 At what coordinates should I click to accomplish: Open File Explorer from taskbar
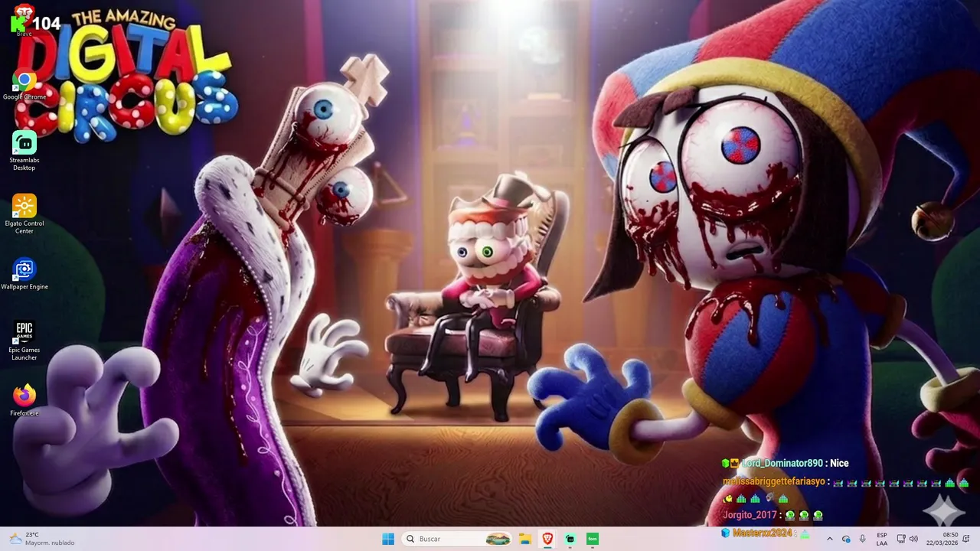tap(525, 539)
